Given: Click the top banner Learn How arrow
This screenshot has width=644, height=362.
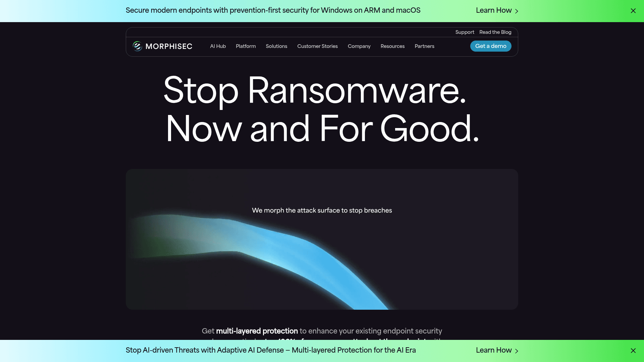Looking at the screenshot, I should pos(517,11).
